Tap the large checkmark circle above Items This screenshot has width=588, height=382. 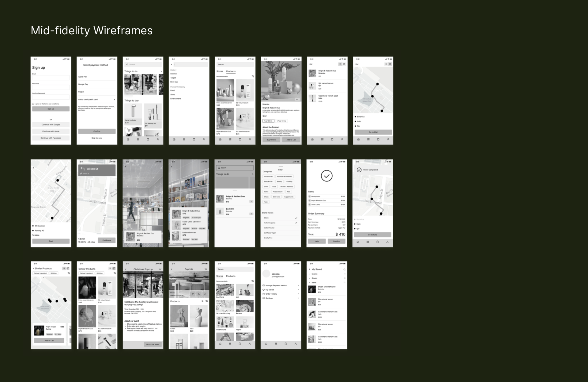[x=326, y=176]
